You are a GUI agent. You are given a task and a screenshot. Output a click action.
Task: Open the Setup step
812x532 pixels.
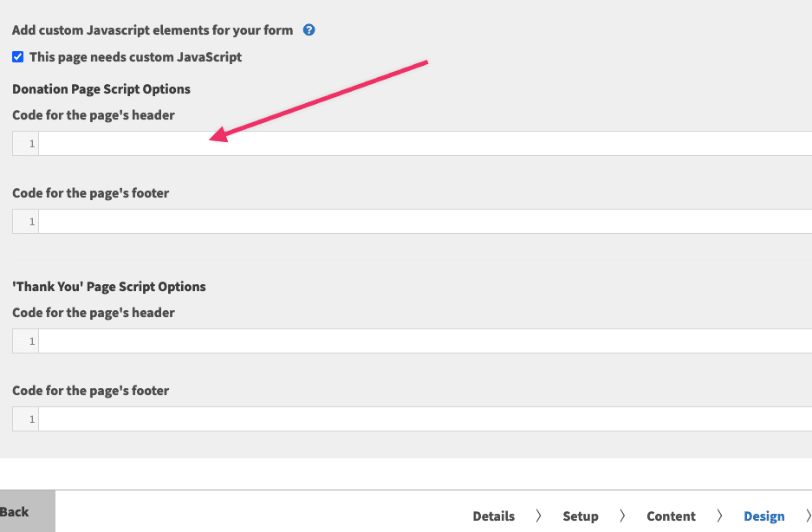tap(581, 516)
